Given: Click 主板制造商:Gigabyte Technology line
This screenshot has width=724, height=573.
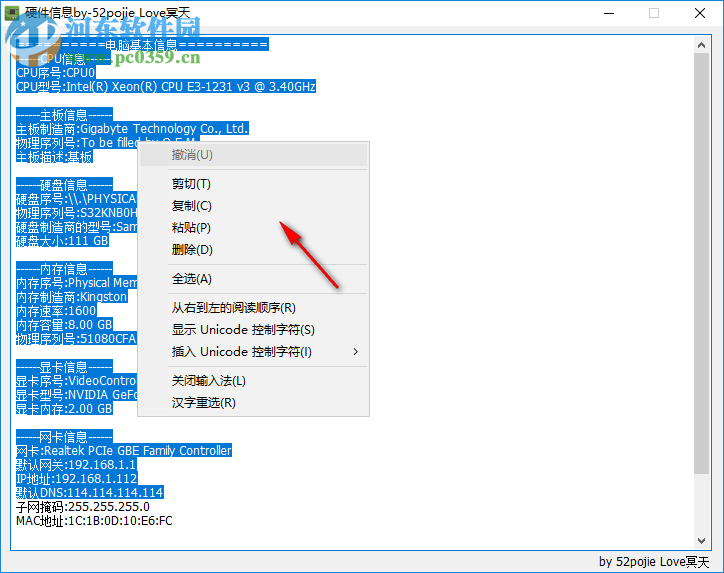Looking at the screenshot, I should 132,128.
